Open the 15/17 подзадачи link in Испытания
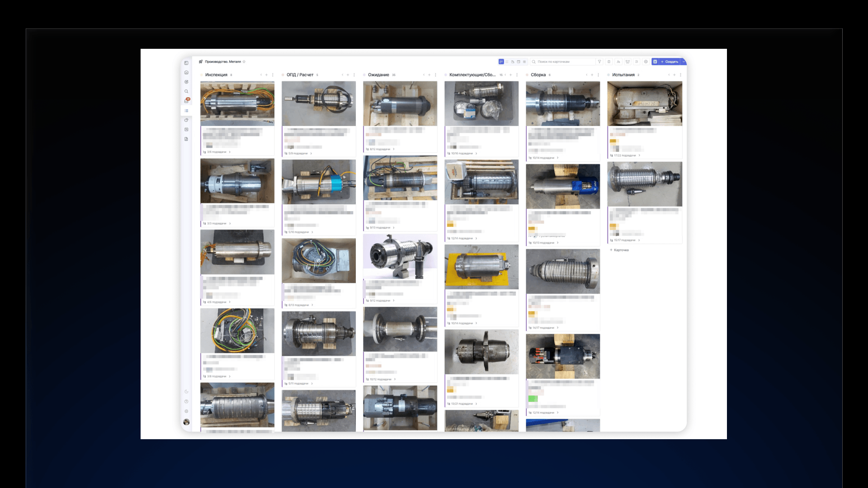 (625, 240)
